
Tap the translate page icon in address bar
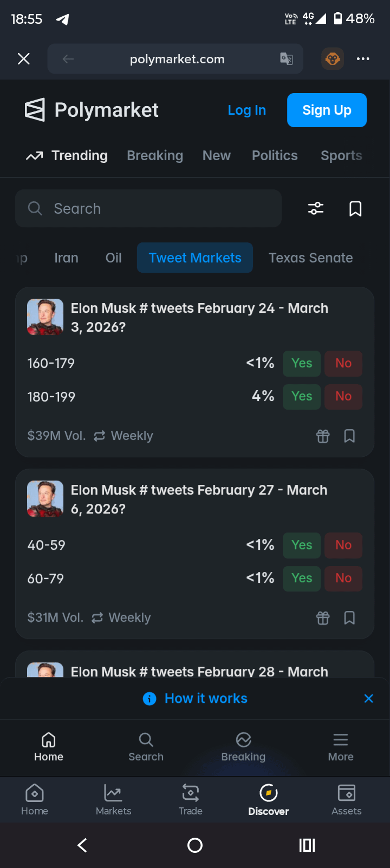(287, 59)
